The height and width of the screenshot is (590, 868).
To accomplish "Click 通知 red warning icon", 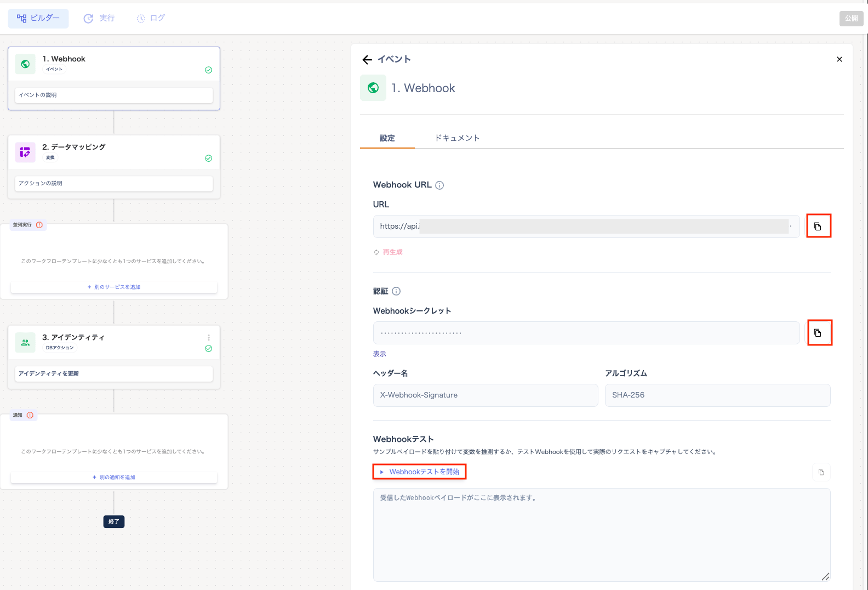I will pyautogui.click(x=30, y=415).
